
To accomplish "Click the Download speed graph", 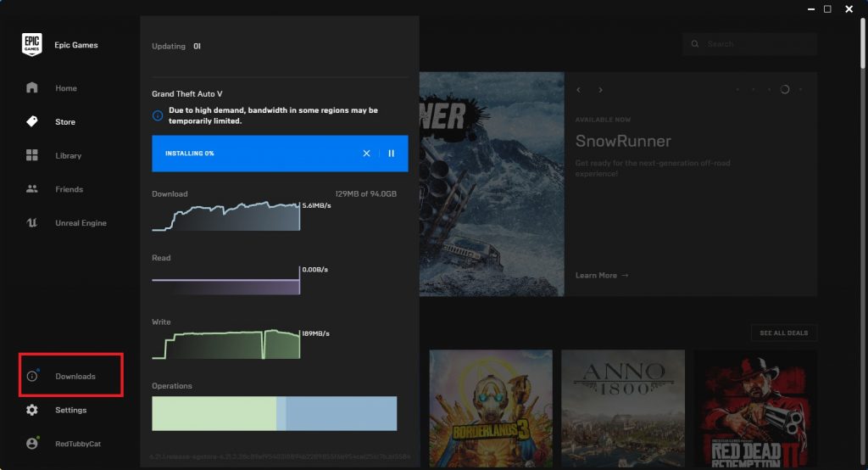I will click(x=225, y=216).
